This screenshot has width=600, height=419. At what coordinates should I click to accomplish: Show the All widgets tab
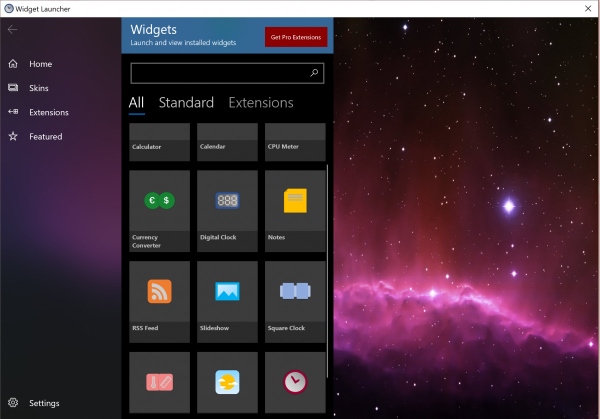[x=137, y=102]
